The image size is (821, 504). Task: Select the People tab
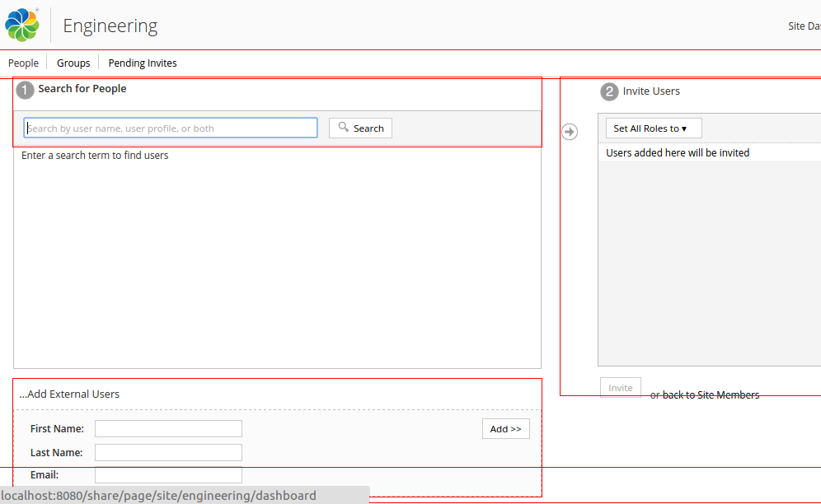click(x=23, y=63)
